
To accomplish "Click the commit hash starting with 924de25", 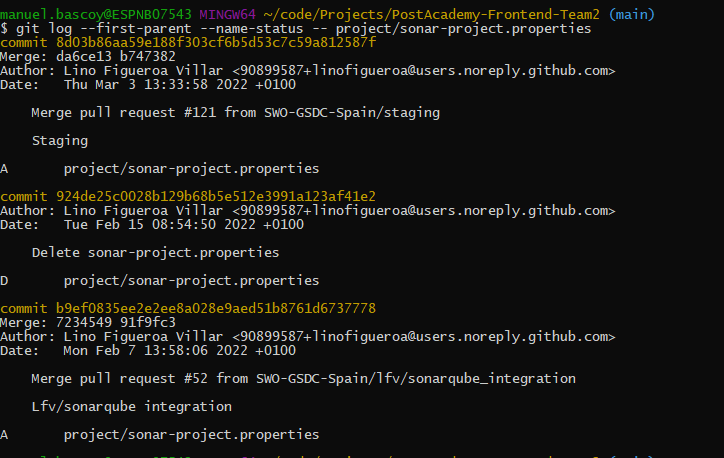I will point(215,196).
